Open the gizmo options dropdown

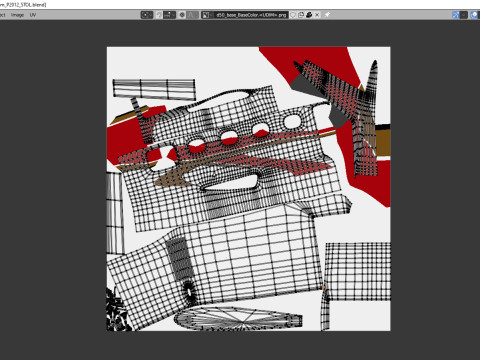point(464,15)
